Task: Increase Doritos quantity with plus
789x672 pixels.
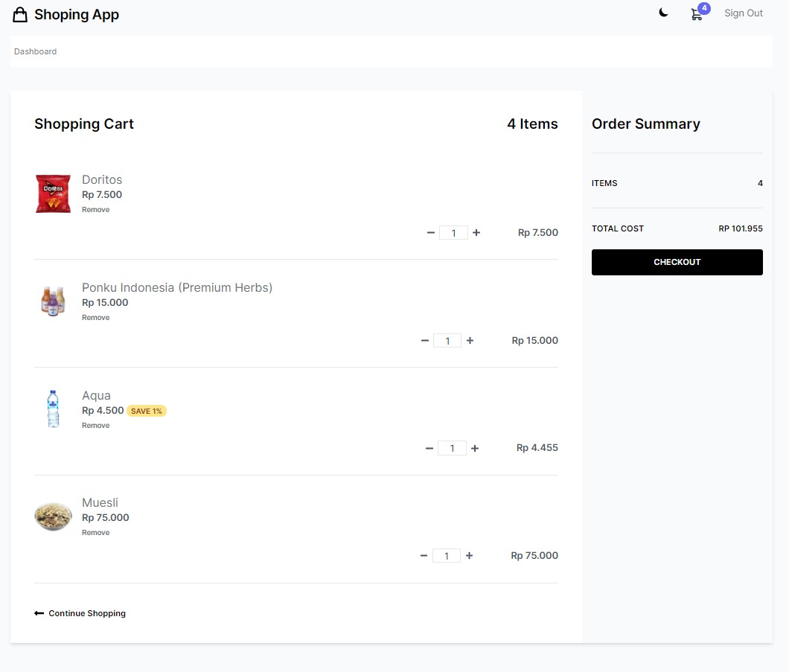Action: point(476,232)
